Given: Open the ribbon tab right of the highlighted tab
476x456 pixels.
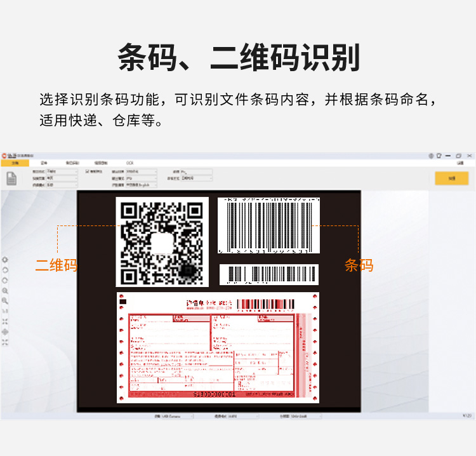Looking at the screenshot, I should point(44,163).
